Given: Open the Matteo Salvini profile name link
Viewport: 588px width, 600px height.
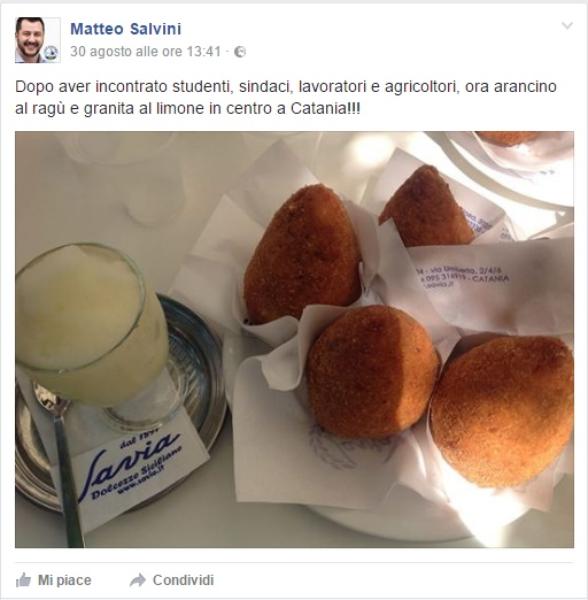Looking at the screenshot, I should [x=125, y=29].
